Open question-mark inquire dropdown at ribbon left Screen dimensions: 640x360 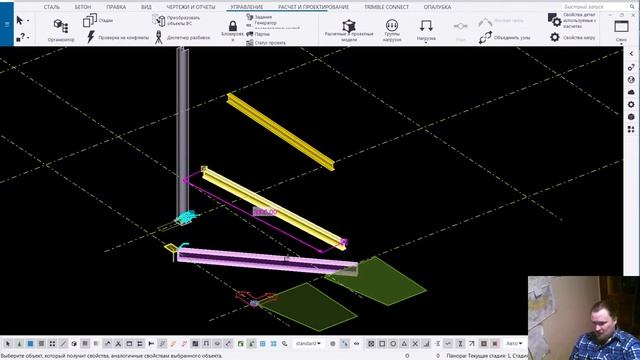[28, 38]
